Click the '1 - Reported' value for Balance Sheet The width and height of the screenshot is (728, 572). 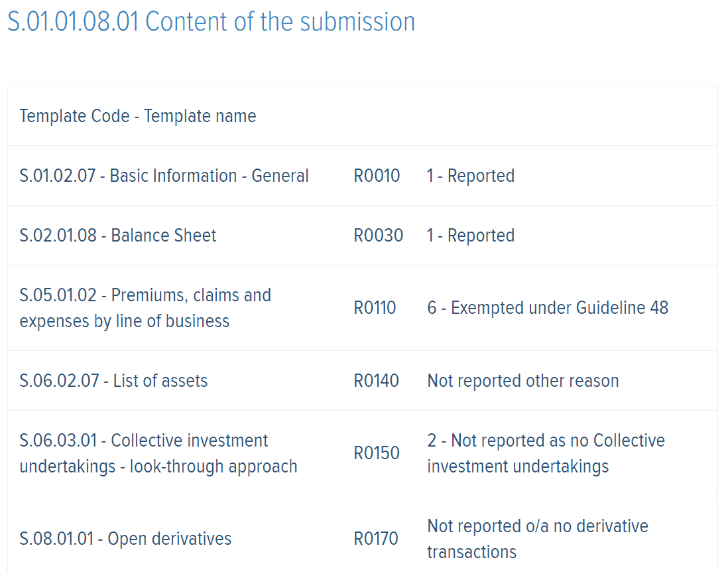coord(471,235)
